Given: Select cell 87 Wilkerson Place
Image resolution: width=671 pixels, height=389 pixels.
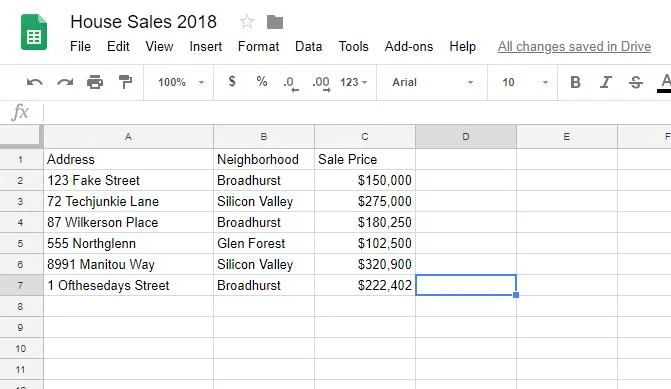Looking at the screenshot, I should [128, 222].
